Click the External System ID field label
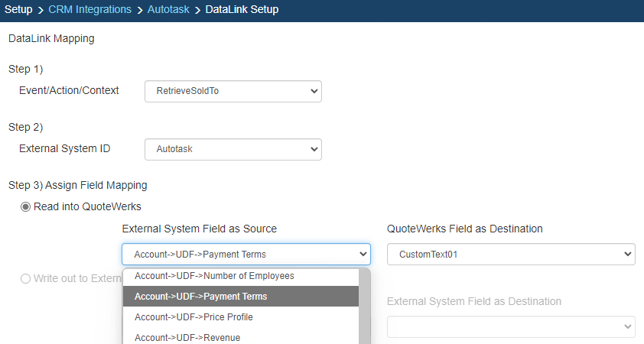The image size is (644, 344). [x=64, y=148]
